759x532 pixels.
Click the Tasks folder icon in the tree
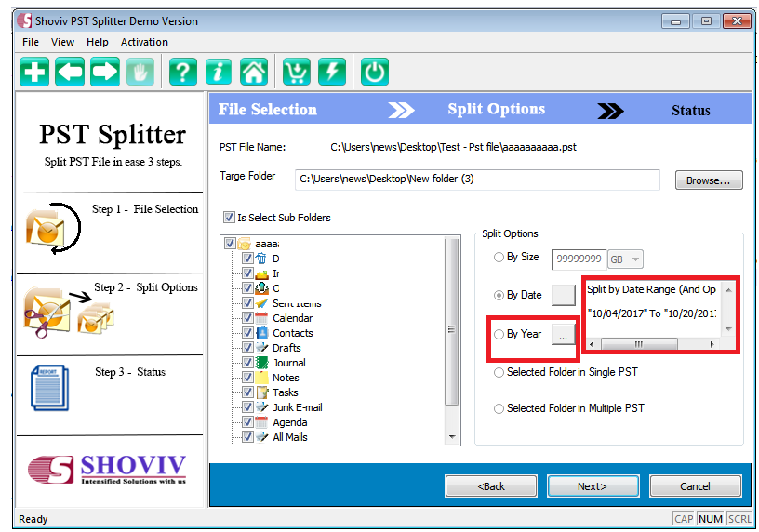point(261,392)
